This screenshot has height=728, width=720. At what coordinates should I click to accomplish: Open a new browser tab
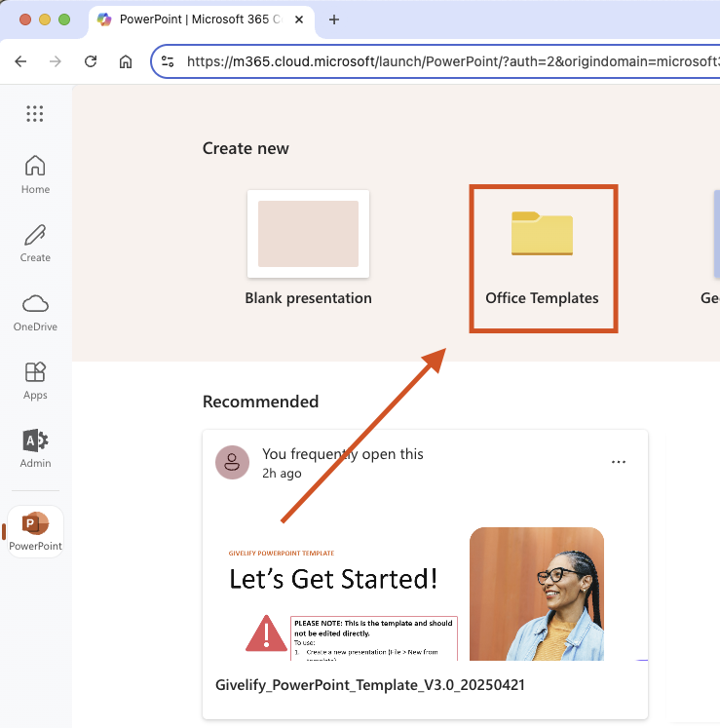(334, 19)
